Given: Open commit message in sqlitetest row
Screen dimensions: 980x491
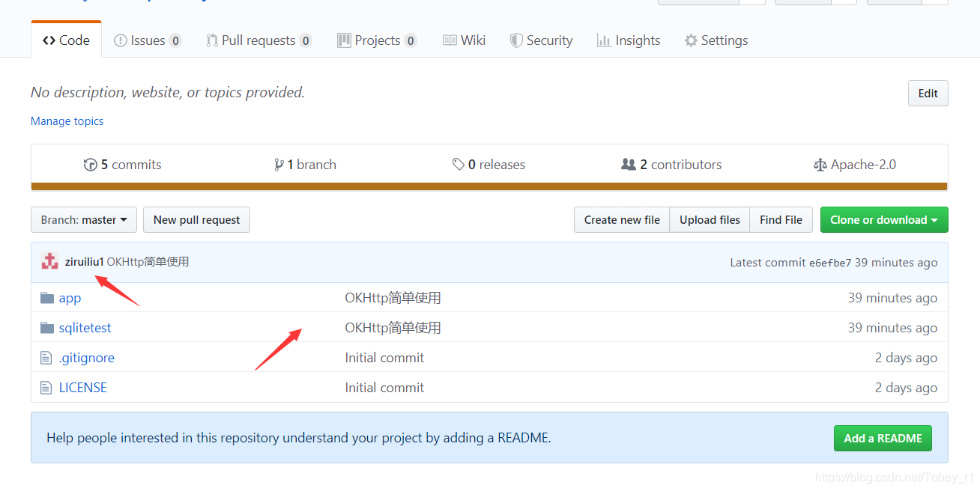Looking at the screenshot, I should (393, 328).
